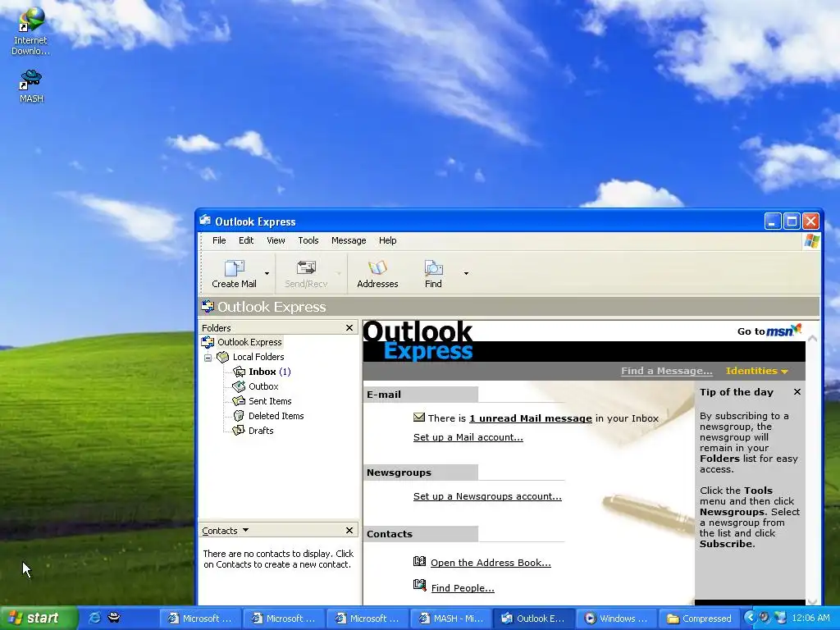The height and width of the screenshot is (630, 840).
Task: Open the Contacts pane dropdown
Action: coord(245,531)
